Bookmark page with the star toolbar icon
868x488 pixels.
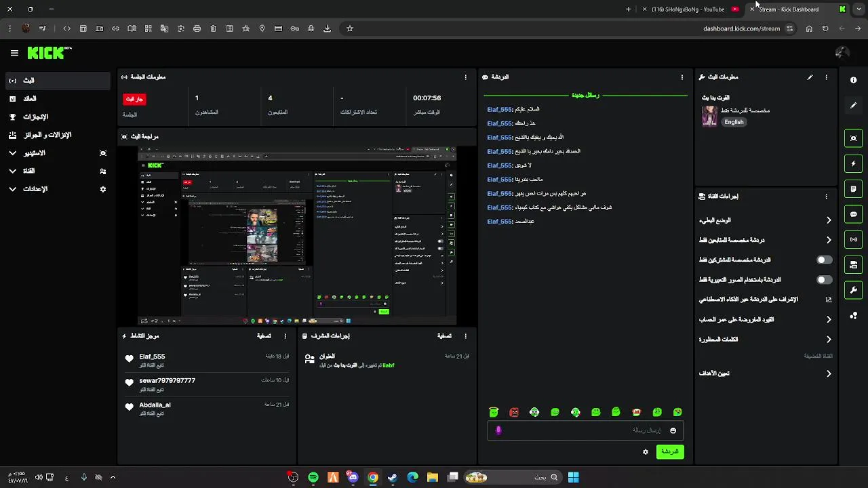(x=350, y=28)
